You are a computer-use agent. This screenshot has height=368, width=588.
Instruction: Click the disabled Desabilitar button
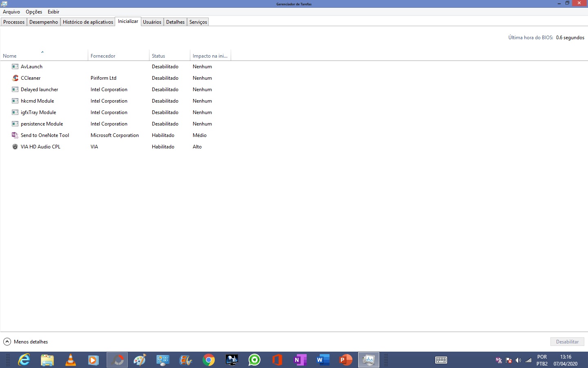567,342
